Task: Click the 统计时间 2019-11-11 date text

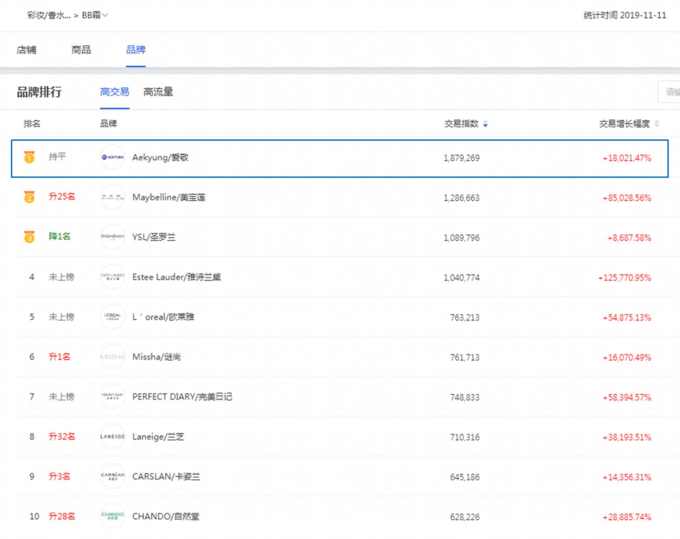Action: tap(625, 15)
